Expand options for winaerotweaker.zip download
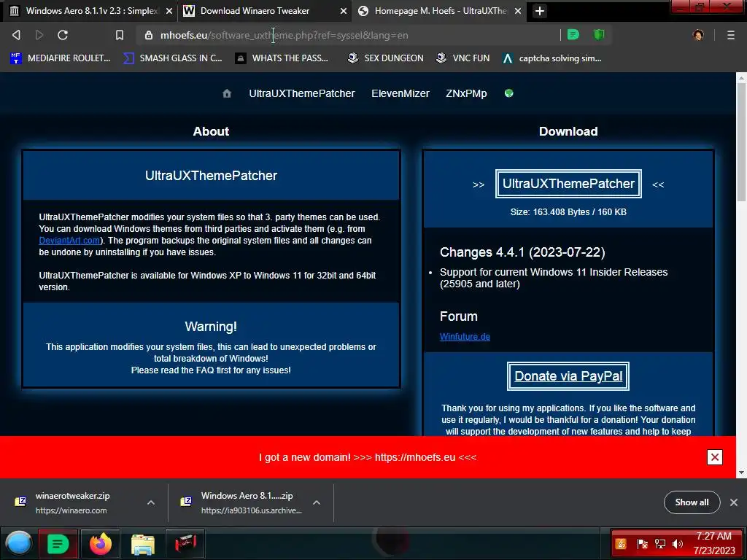The width and height of the screenshot is (747, 560). point(150,502)
